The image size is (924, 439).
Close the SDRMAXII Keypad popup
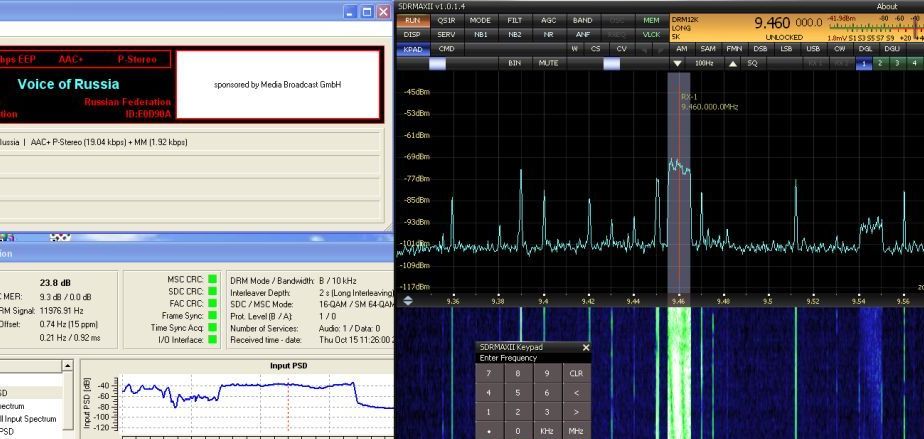click(x=586, y=347)
